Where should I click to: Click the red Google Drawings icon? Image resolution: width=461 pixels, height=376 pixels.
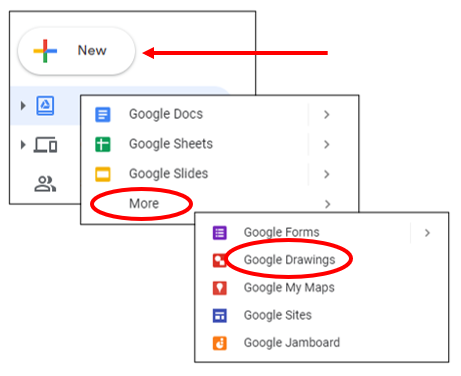click(x=219, y=260)
